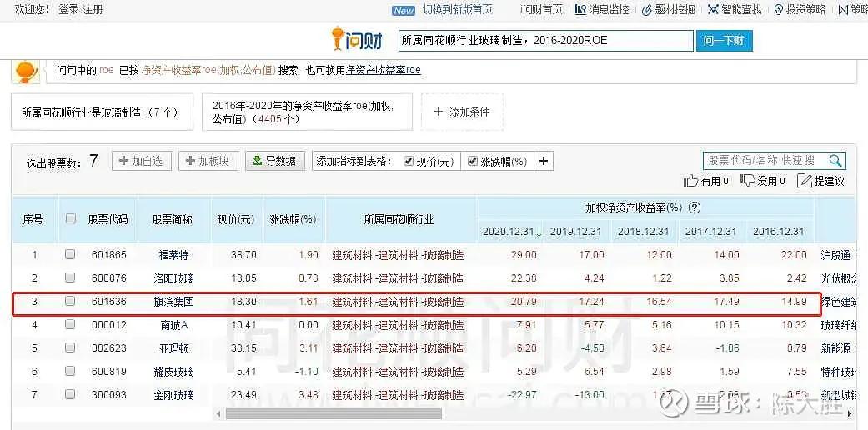Click the scrollbar left arrow
This screenshot has width=868, height=430.
(219, 413)
